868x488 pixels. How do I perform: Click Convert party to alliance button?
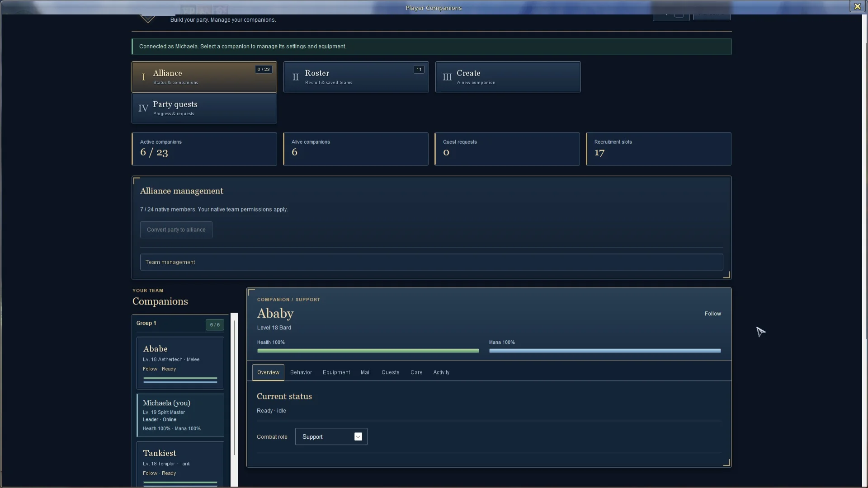pyautogui.click(x=176, y=230)
